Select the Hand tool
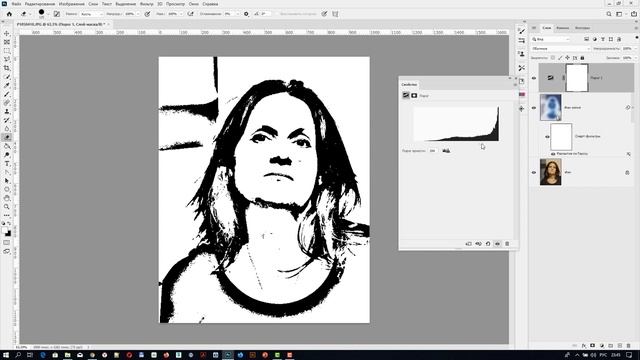The image size is (640, 360). click(7, 198)
